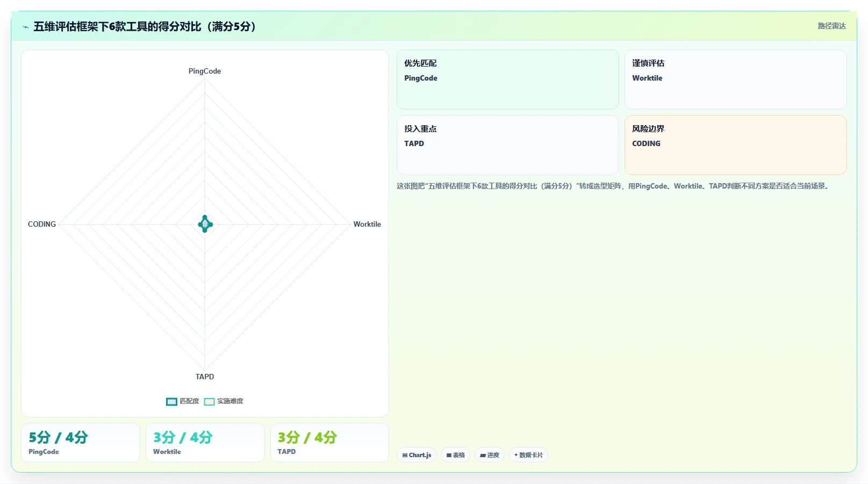Open the 谨慎评估 Worktile card
This screenshot has height=484, width=868.
tap(735, 80)
